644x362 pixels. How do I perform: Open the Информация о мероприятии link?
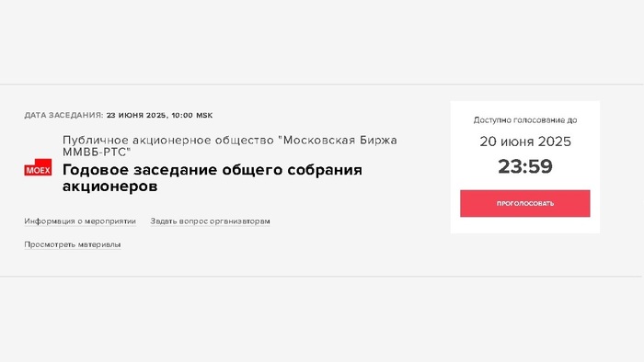click(x=80, y=221)
